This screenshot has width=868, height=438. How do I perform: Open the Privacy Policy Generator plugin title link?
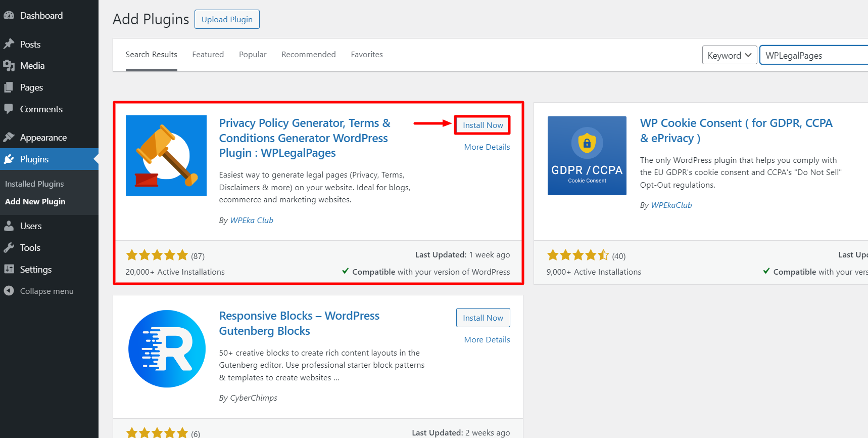pos(305,138)
